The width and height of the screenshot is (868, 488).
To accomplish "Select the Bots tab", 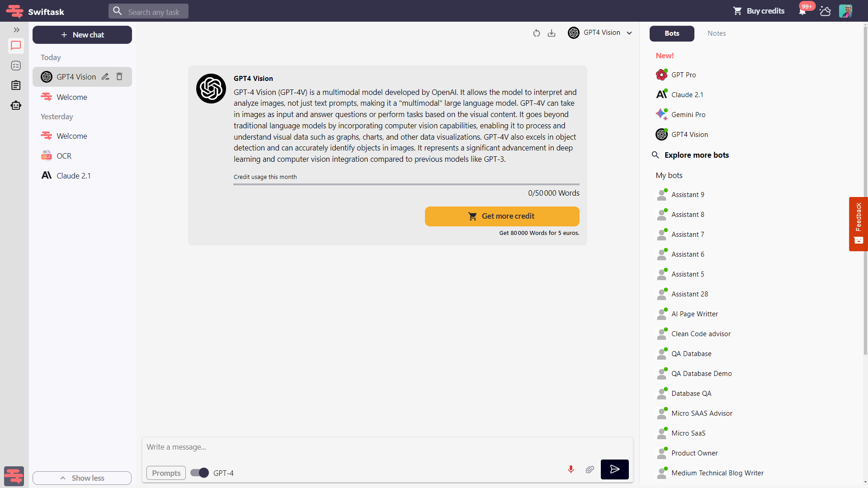I will 672,33.
